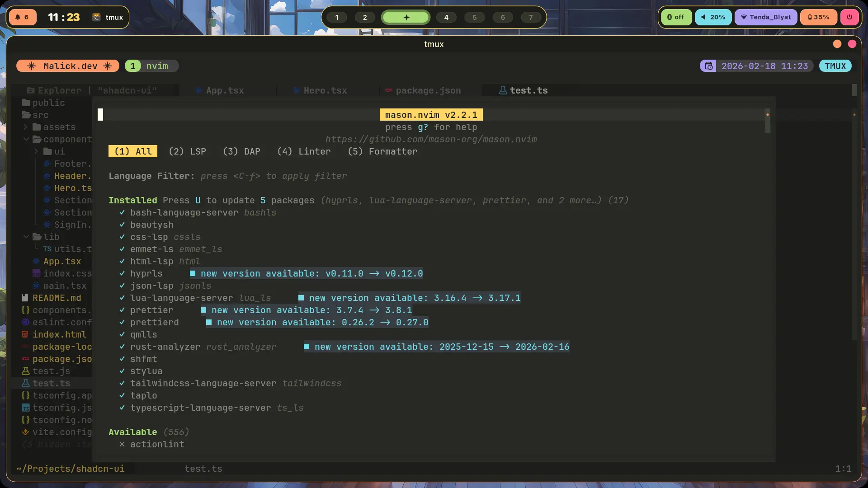Click the flask icon beside test.ts in tree
This screenshot has width=868, height=488.
[25, 383]
